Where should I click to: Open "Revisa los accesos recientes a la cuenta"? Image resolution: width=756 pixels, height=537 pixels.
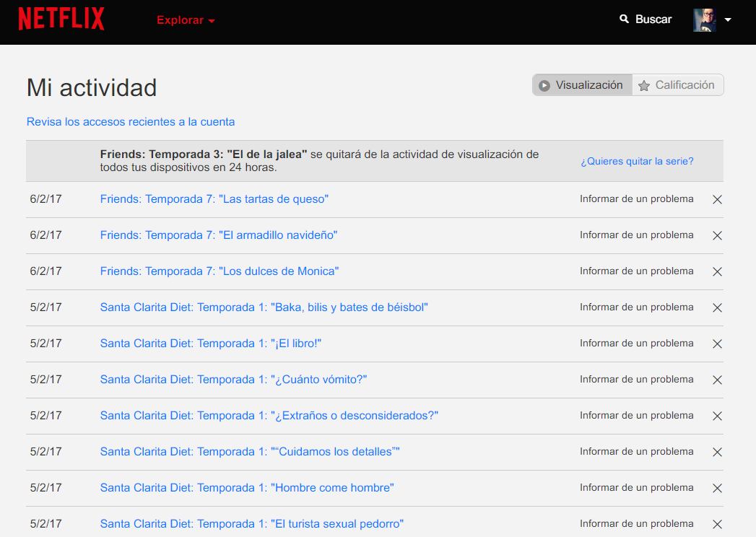(130, 121)
